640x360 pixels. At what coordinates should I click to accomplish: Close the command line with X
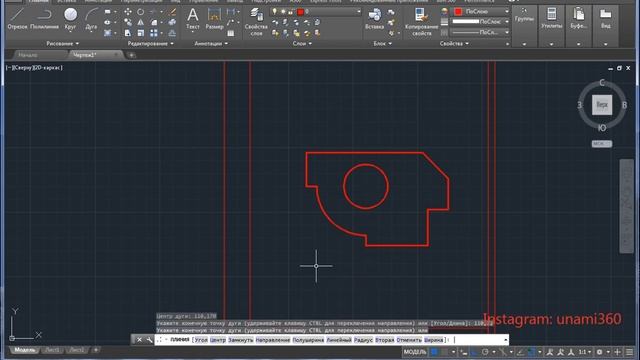coord(139,340)
